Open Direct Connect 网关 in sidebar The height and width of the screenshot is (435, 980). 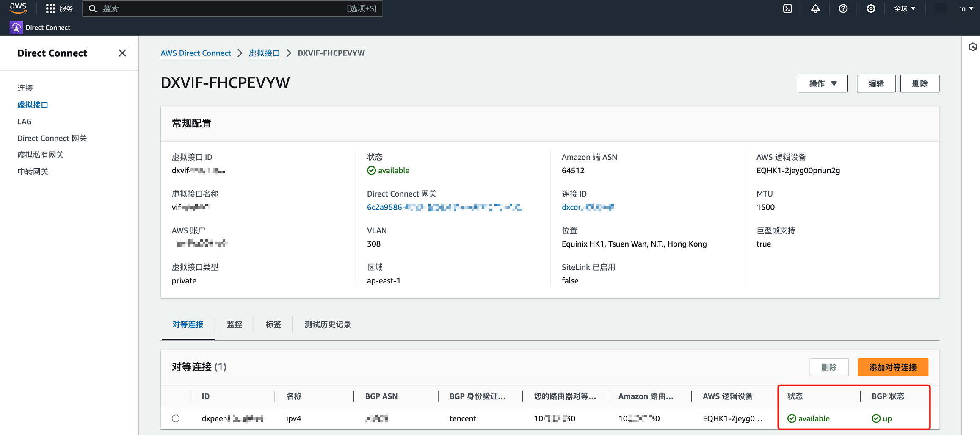point(52,138)
